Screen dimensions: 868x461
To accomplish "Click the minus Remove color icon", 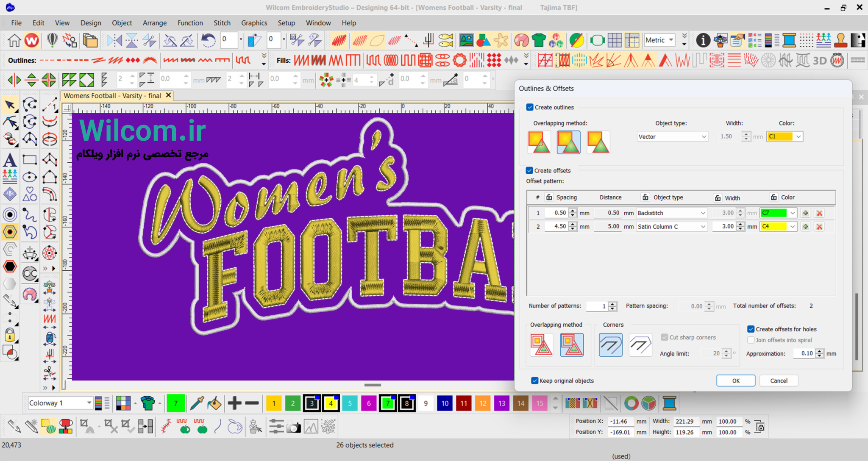I will (252, 403).
